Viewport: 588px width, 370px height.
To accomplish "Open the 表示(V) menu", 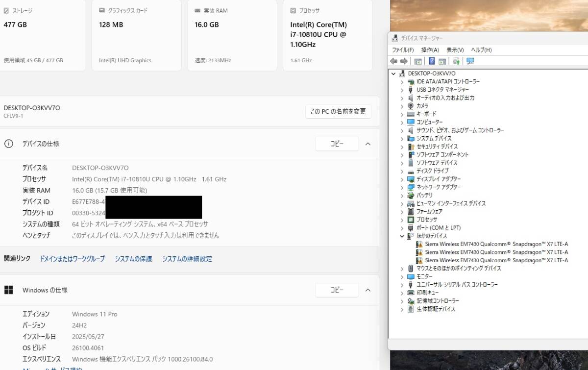I will (x=455, y=50).
